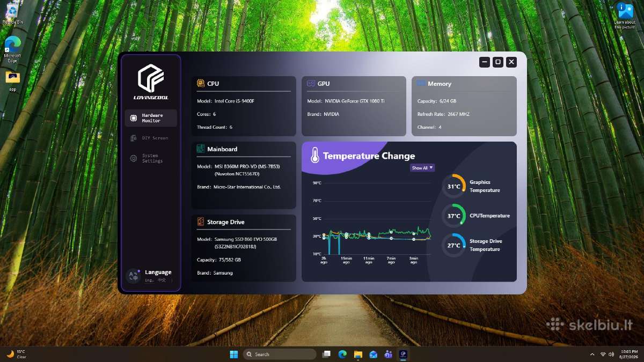Click the 31°C graphics temperature gauge
The height and width of the screenshot is (362, 644).
pyautogui.click(x=453, y=186)
